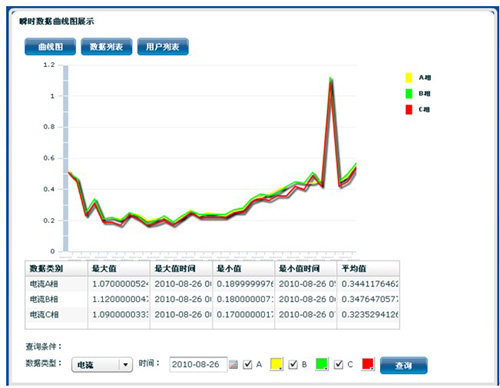Select the 电流A相 table row
The width and height of the screenshot is (500, 388).
(212, 284)
